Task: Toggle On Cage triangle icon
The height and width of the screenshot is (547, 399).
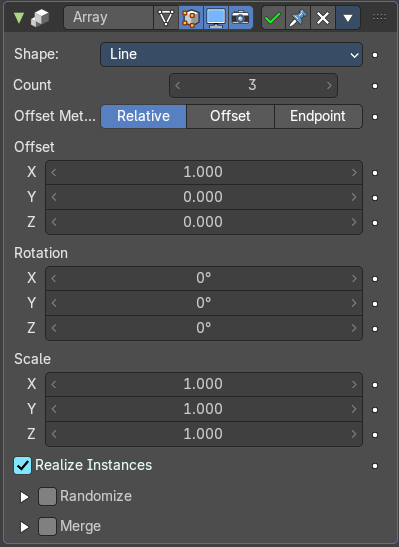Action: pyautogui.click(x=166, y=17)
